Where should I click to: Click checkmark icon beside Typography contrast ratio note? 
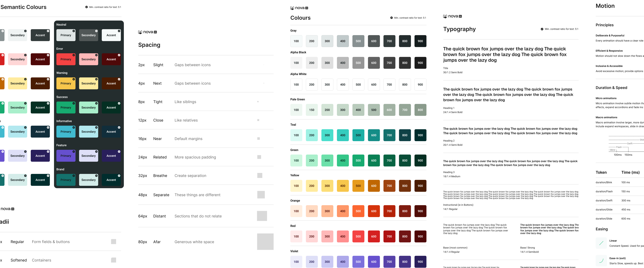coord(542,29)
